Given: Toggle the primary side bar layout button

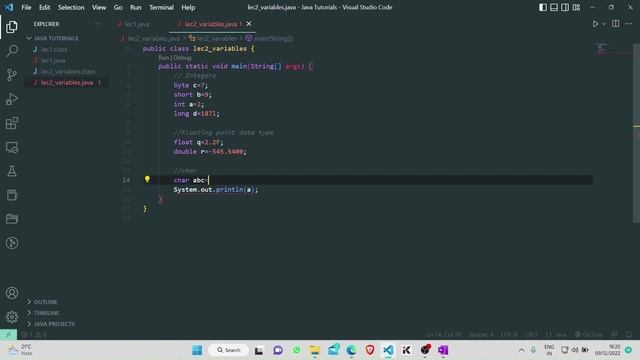Looking at the screenshot, I should [543, 7].
